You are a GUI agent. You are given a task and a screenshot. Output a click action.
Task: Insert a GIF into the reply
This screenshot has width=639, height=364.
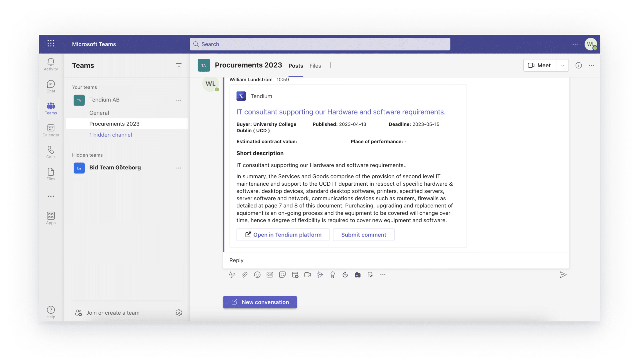pyautogui.click(x=269, y=274)
